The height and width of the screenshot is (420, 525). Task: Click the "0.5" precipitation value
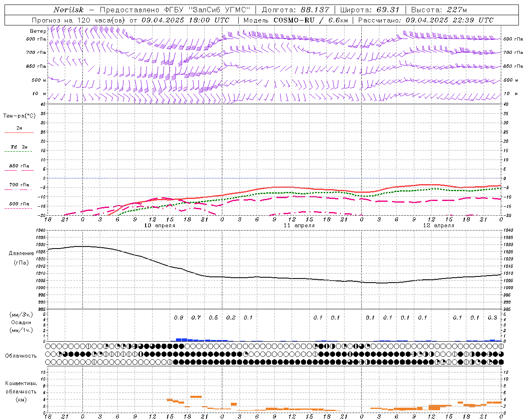point(213,318)
